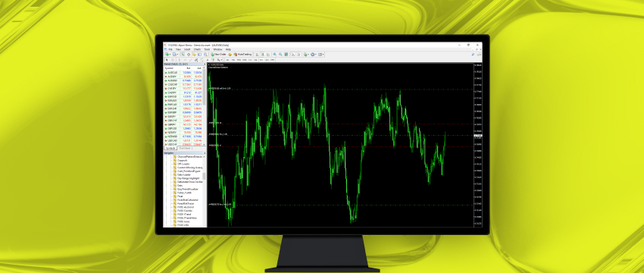The width and height of the screenshot is (644, 273).
Task: Select the Vertical Line tool
Action: (179, 60)
